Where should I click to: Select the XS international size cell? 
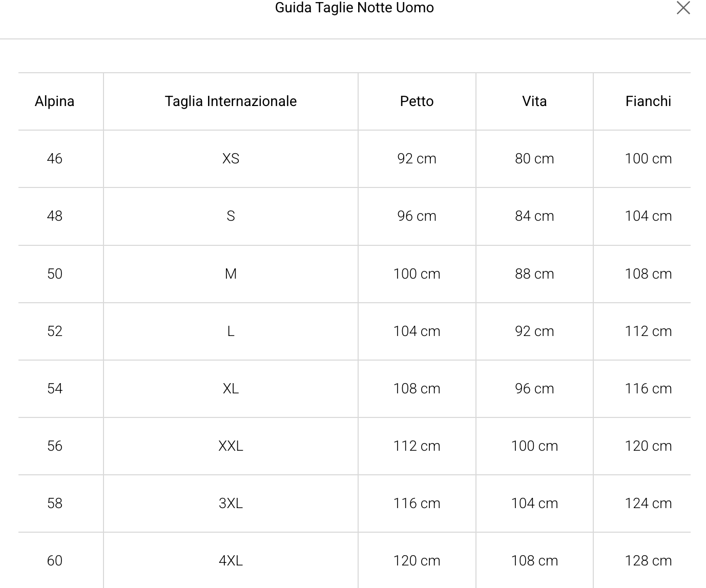click(x=231, y=159)
